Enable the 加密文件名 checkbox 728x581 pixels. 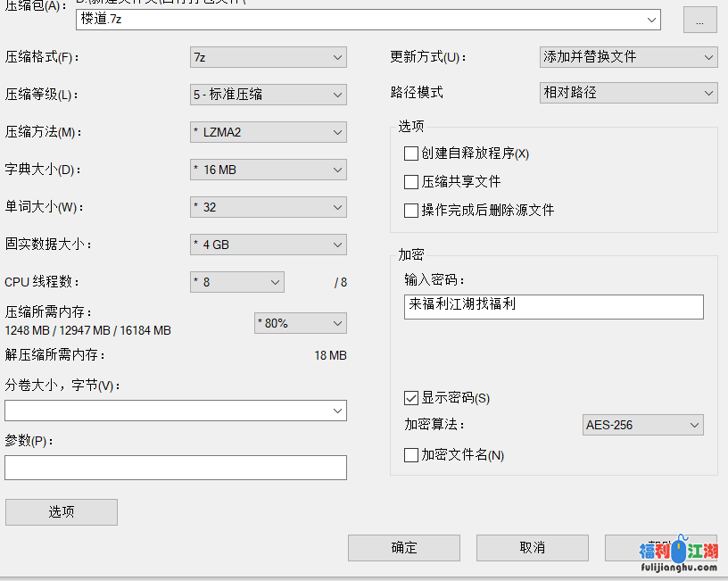(411, 455)
